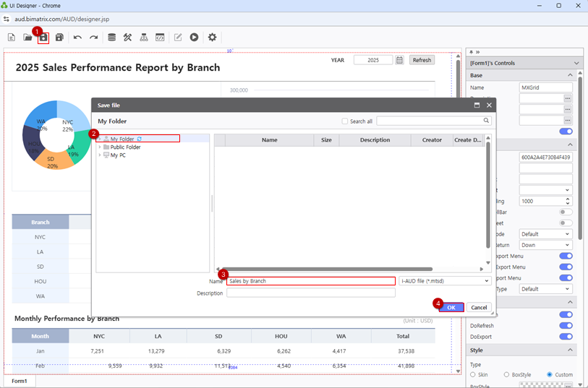Click the Undo arrow icon
The width and height of the screenshot is (588, 388).
(77, 38)
